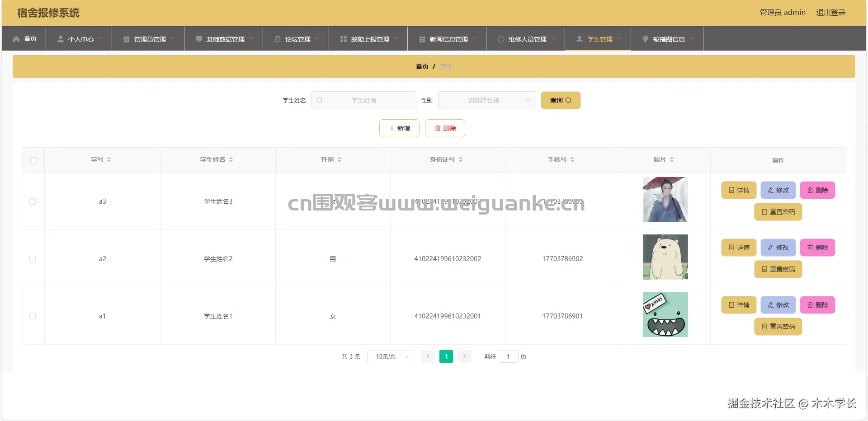868x421 pixels.
Task: Expand the 新闻信息管理 menu chevron
Action: click(474, 38)
